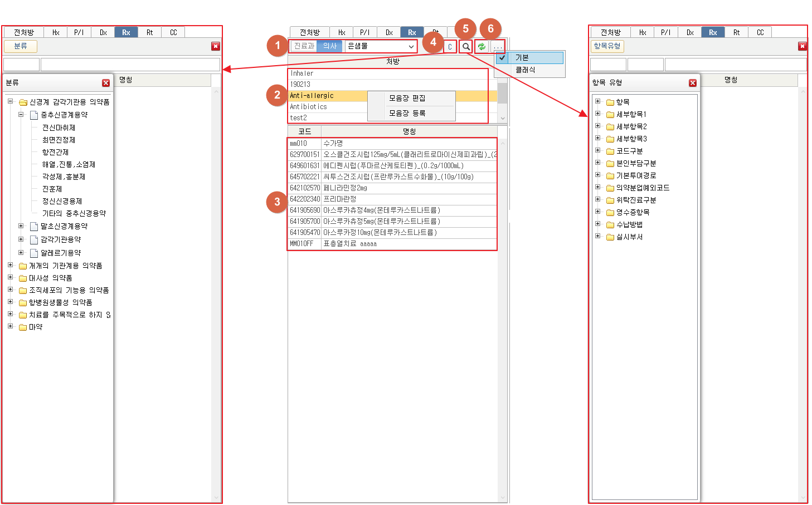
Task: Switch to the Dx tab in center panel
Action: (389, 32)
